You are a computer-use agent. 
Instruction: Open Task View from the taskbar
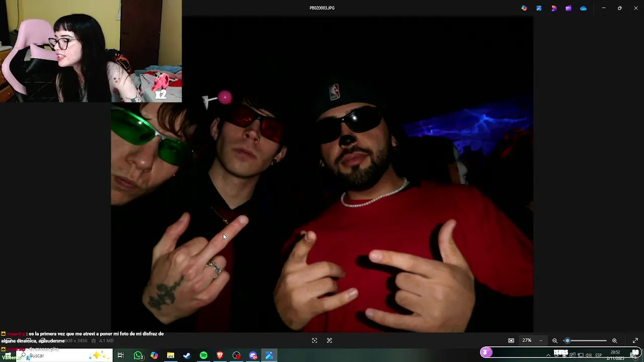(x=121, y=355)
